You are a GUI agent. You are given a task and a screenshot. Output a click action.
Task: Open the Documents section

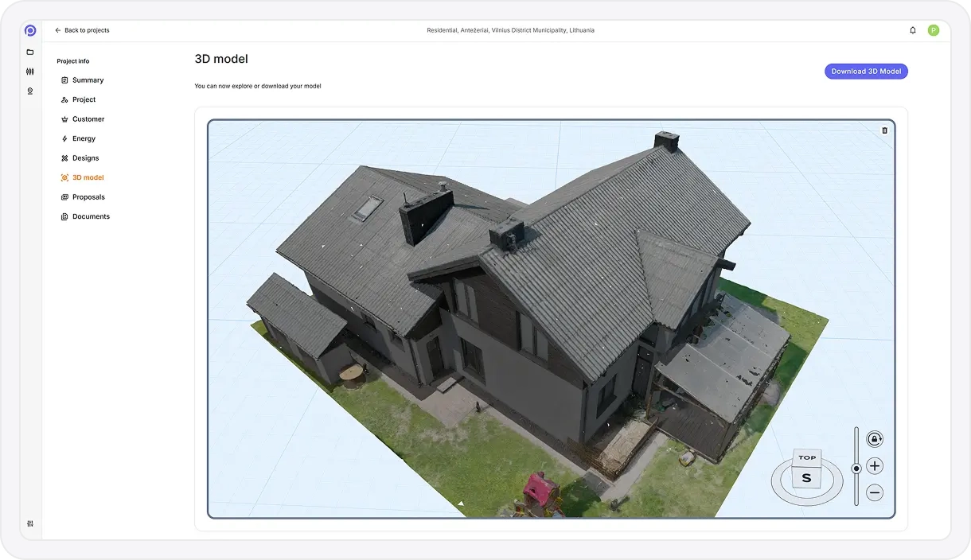click(91, 216)
